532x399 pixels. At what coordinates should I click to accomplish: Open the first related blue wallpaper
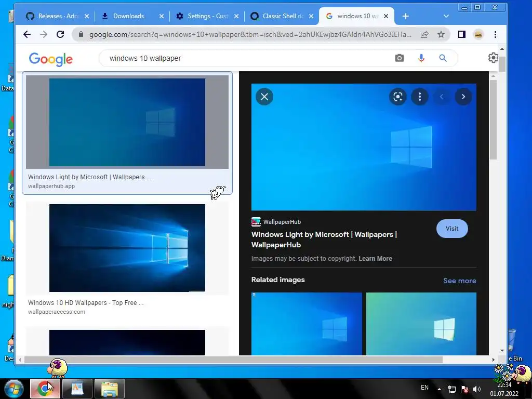307,324
